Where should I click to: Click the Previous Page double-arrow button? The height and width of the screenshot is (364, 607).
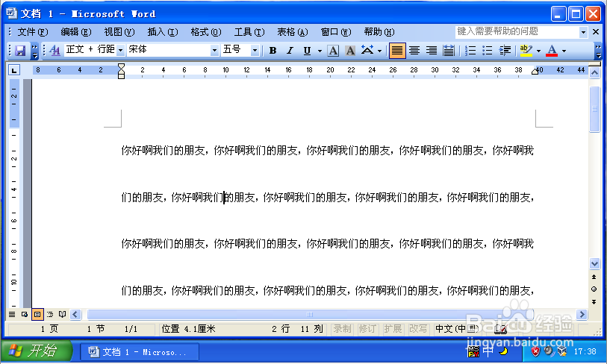(x=594, y=277)
